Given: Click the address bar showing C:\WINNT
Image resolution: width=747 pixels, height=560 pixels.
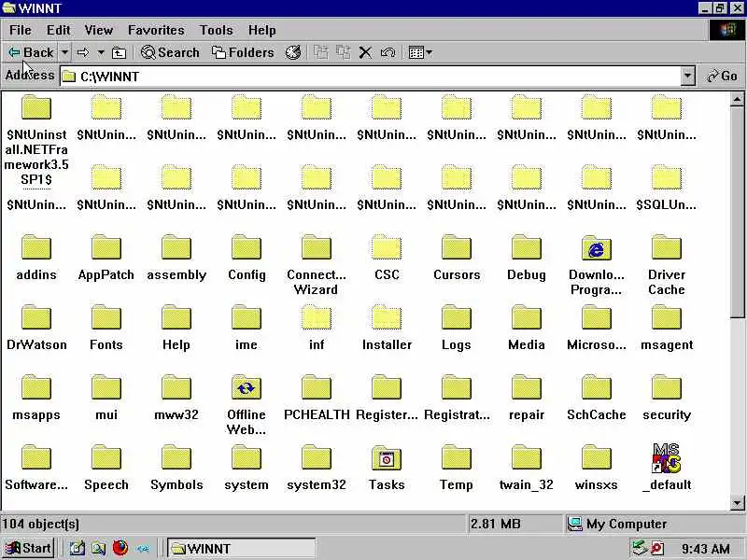Looking at the screenshot, I should pyautogui.click(x=372, y=77).
